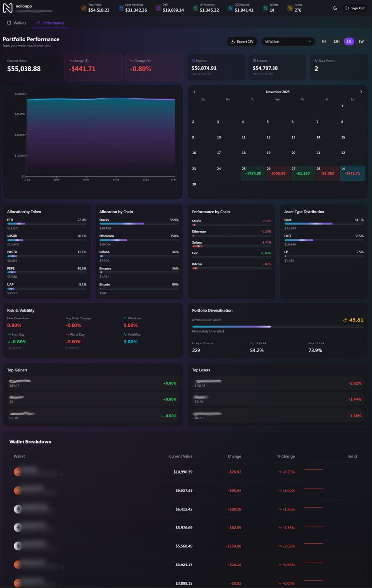The height and width of the screenshot is (588, 372).
Task: Click the nollo.app logo icon
Action: pos(8,8)
